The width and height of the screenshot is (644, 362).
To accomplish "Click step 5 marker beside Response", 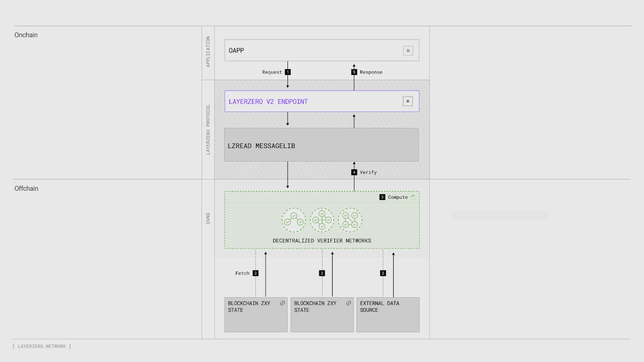I will click(354, 72).
